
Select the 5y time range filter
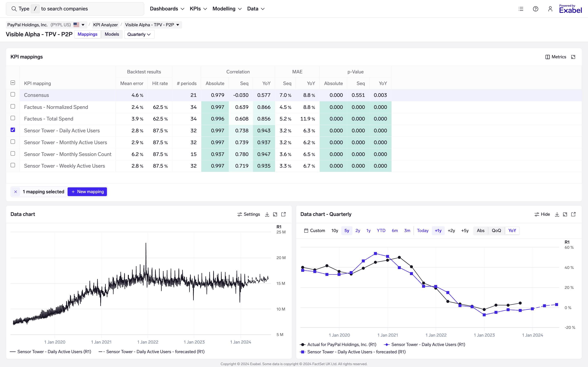pos(347,230)
